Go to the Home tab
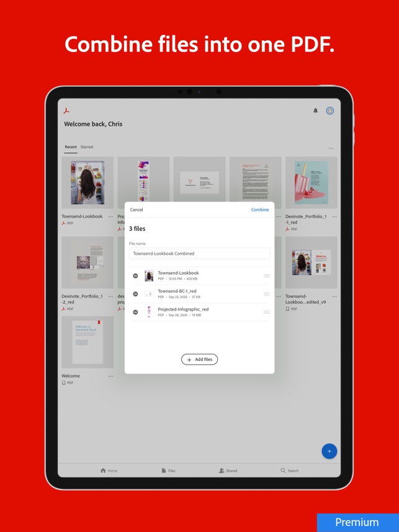The width and height of the screenshot is (399, 532). [x=109, y=471]
